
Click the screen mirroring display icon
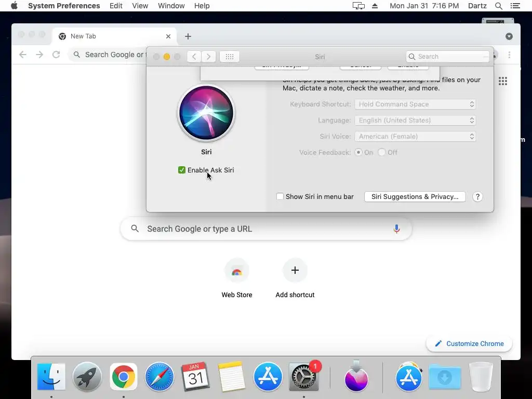coord(358,6)
